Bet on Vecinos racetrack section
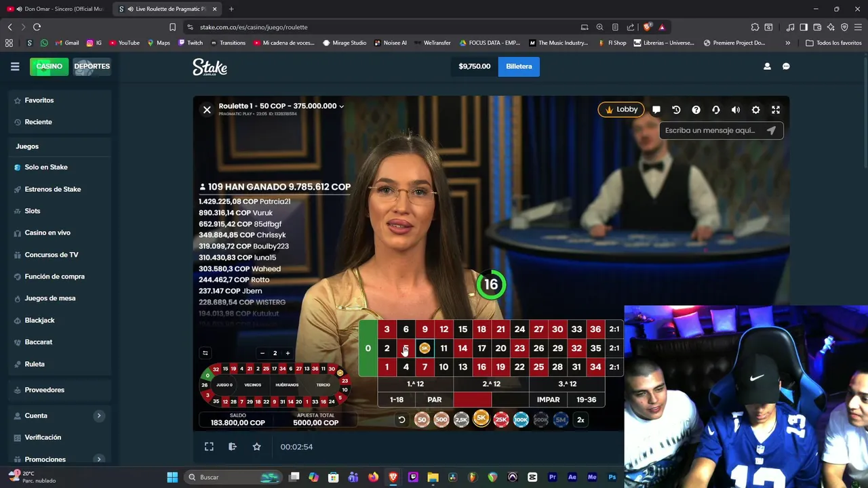Viewport: 868px width, 488px height. coord(253,385)
